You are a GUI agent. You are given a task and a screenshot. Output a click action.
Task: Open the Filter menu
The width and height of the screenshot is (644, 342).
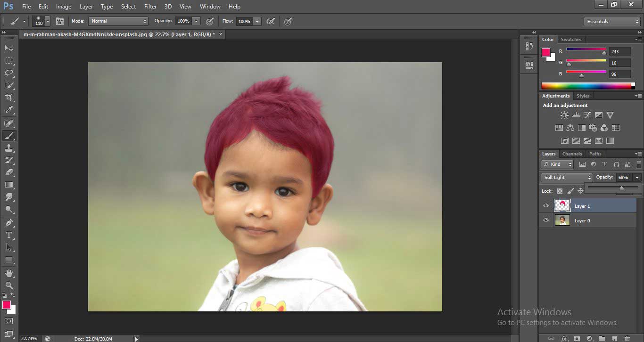pyautogui.click(x=150, y=7)
